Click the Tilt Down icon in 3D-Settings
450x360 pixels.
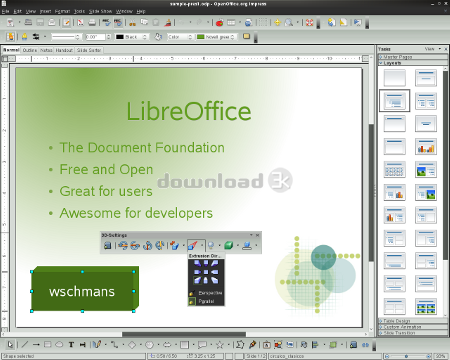pos(123,246)
